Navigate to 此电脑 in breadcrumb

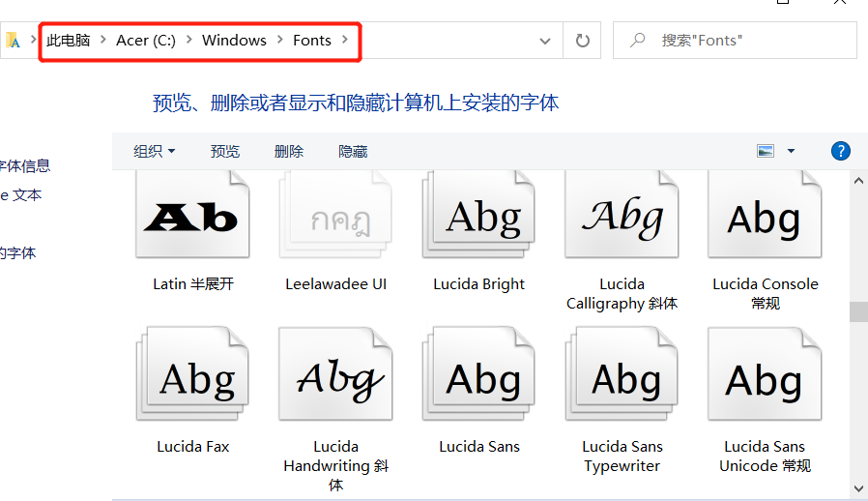[68, 40]
